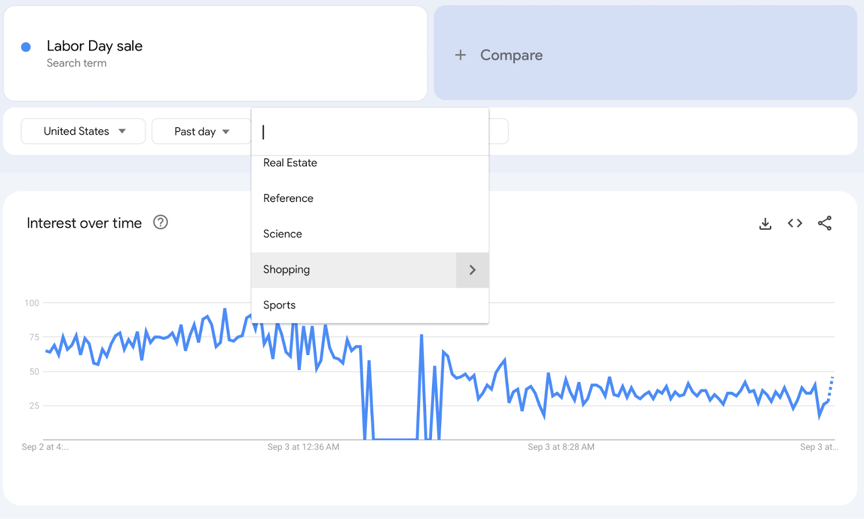This screenshot has height=519, width=864.
Task: Share the Interest over time chart
Action: tap(824, 224)
